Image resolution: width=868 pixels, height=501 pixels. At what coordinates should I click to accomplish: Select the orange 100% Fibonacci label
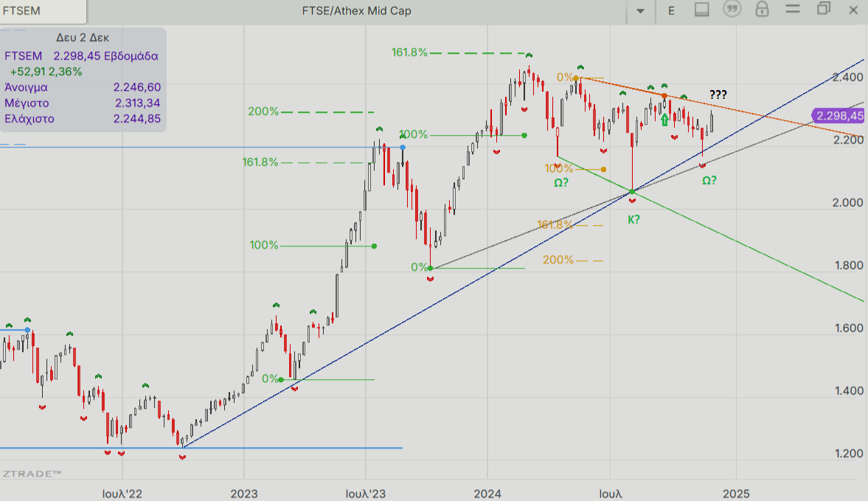[x=558, y=168]
